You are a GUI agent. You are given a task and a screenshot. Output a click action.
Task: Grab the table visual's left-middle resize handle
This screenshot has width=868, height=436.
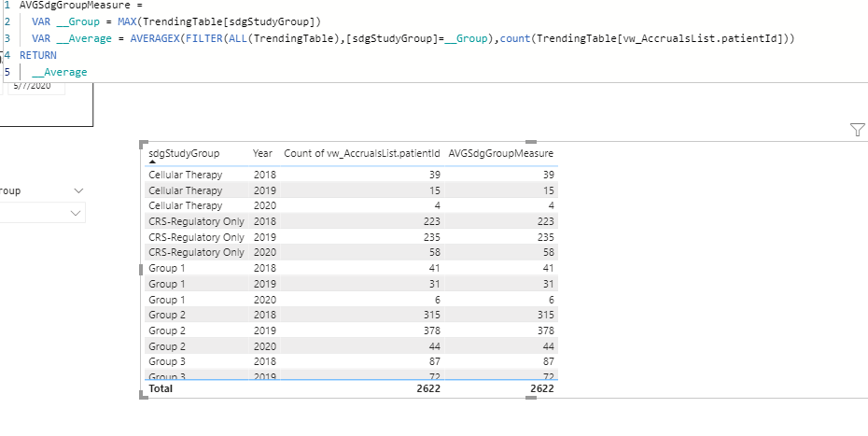click(x=141, y=269)
